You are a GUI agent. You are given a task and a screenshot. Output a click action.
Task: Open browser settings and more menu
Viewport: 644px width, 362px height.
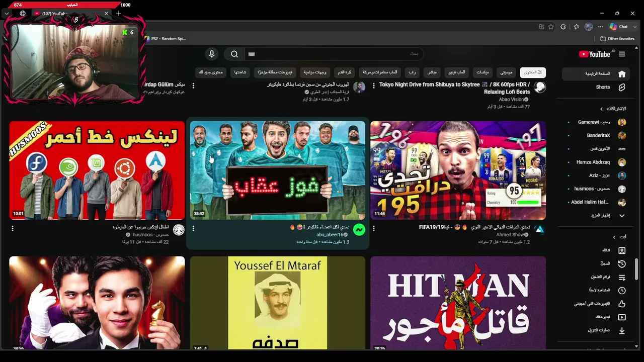(x=600, y=27)
